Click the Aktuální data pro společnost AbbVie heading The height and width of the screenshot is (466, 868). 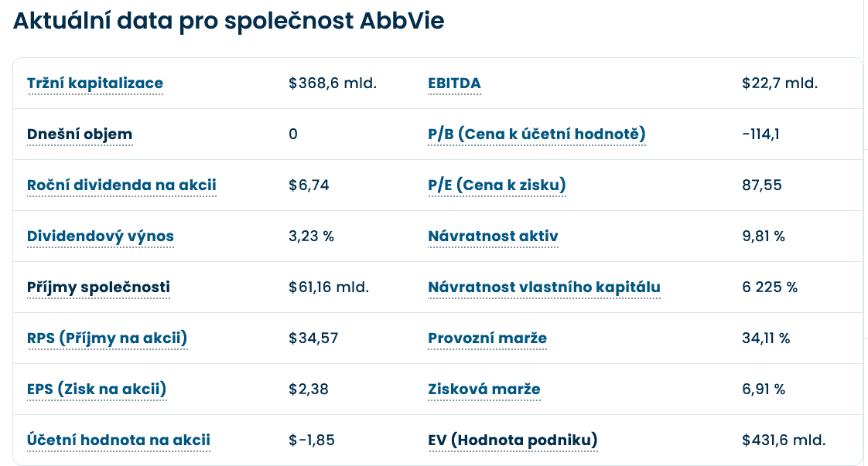(228, 21)
